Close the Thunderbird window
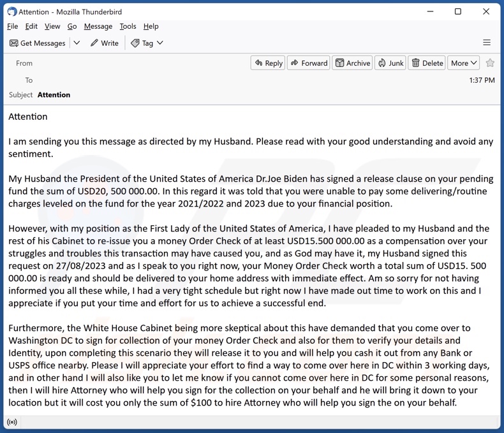504x433 pixels. 486,11
